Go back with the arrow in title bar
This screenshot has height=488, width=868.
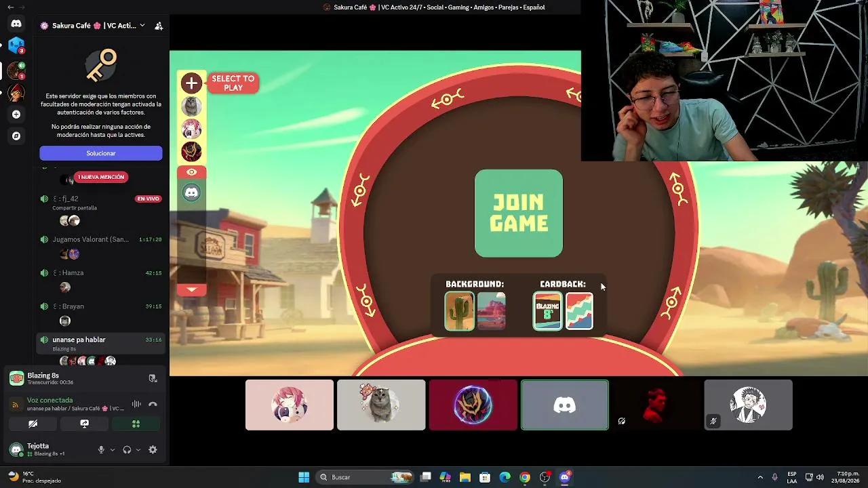10,7
